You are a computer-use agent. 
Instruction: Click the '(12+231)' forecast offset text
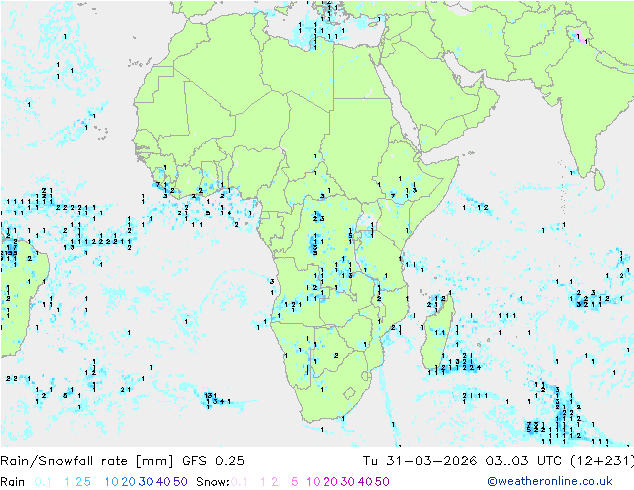tap(600, 461)
